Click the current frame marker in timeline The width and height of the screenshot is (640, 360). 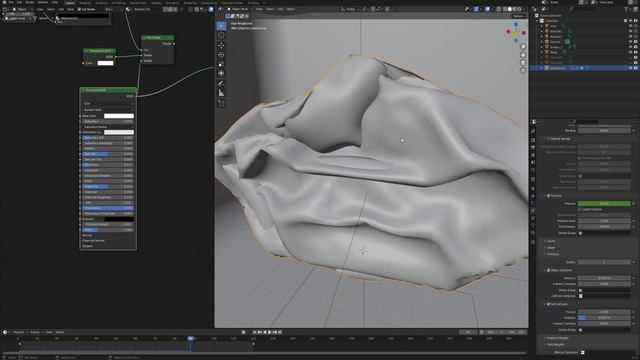click(191, 338)
